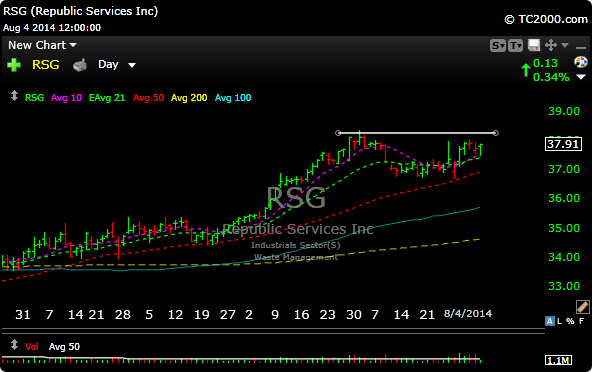Click the Avg 200 legend label
Viewport: 592px width, 372px height.
(189, 98)
